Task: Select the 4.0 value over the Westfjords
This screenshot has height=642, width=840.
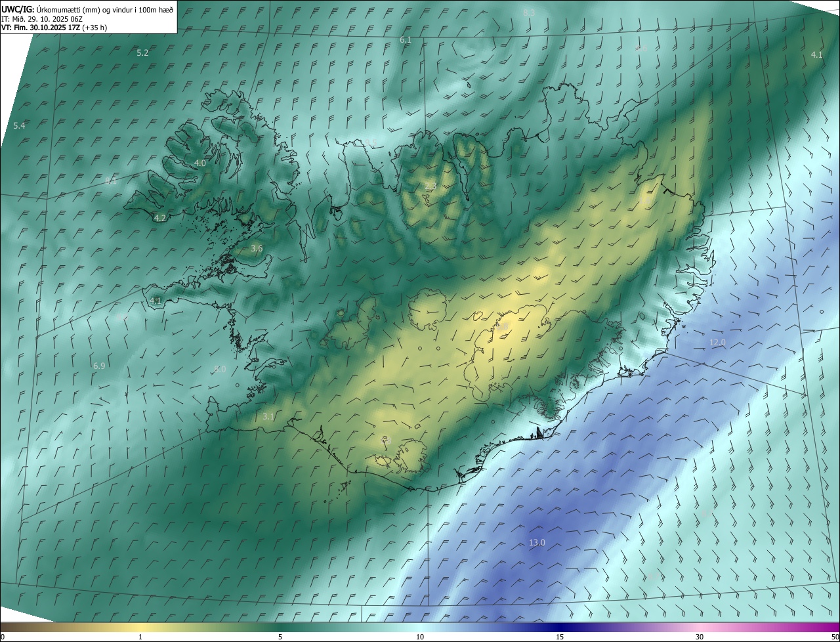Action: [199, 163]
